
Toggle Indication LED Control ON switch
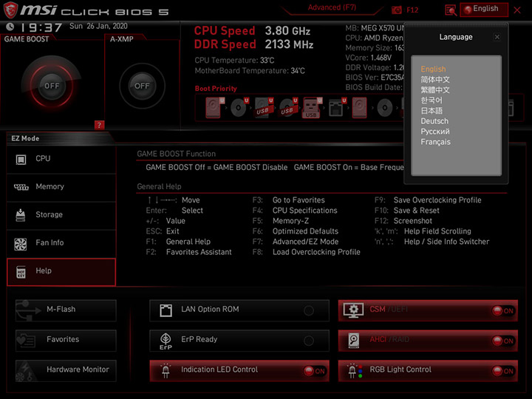315,371
